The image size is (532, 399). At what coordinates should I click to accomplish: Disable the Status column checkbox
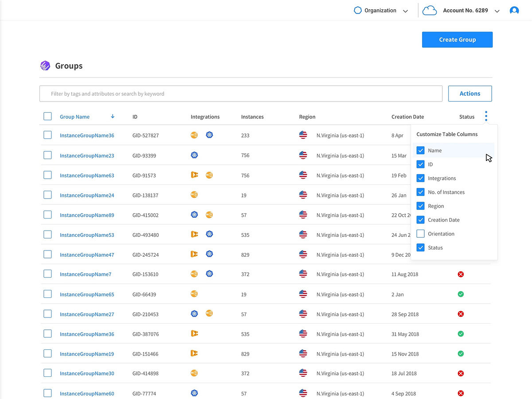(x=420, y=247)
